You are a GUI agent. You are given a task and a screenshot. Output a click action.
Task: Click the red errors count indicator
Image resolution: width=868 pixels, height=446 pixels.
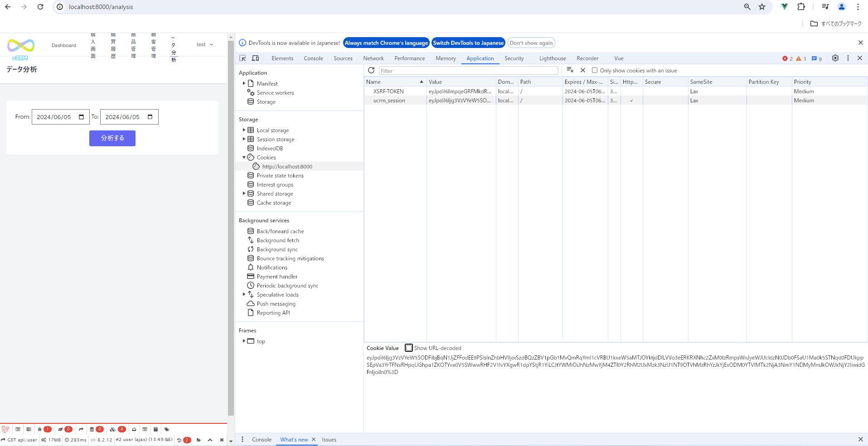(787, 58)
